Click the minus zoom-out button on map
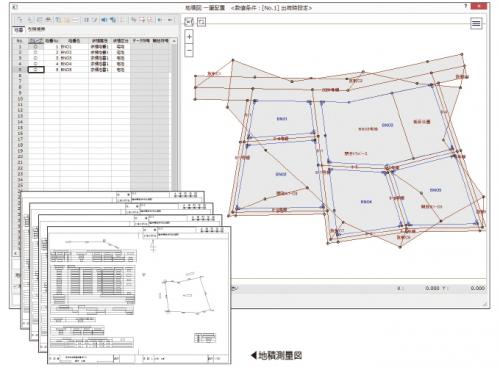This screenshot has width=500, height=367. 189,51
